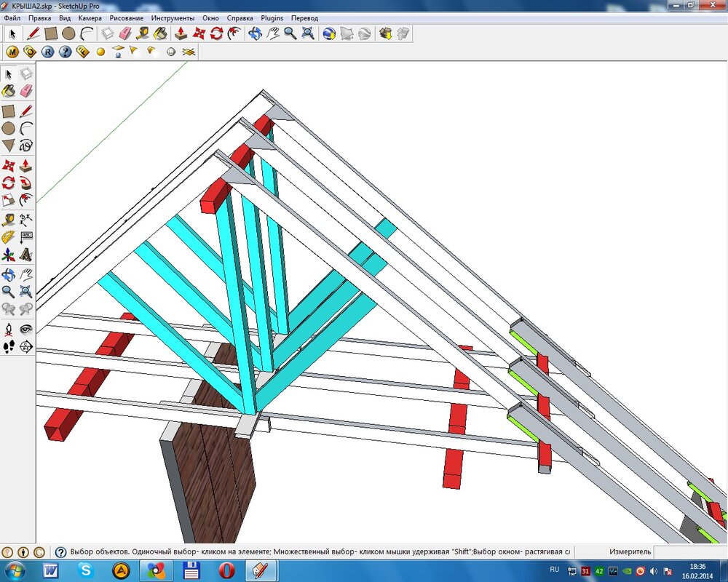
Task: Open the Камера menu
Action: tap(90, 17)
